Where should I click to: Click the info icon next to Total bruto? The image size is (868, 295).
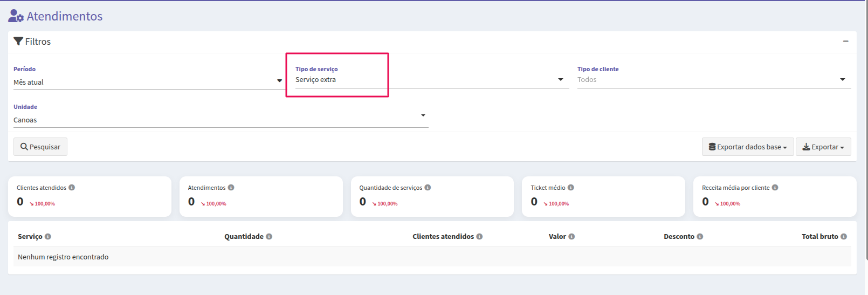(x=844, y=237)
